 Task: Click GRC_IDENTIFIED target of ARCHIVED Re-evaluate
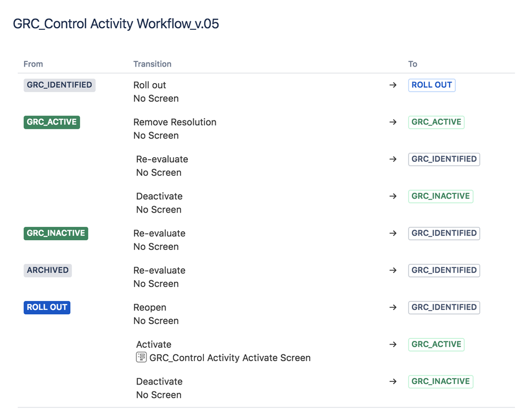[444, 270]
